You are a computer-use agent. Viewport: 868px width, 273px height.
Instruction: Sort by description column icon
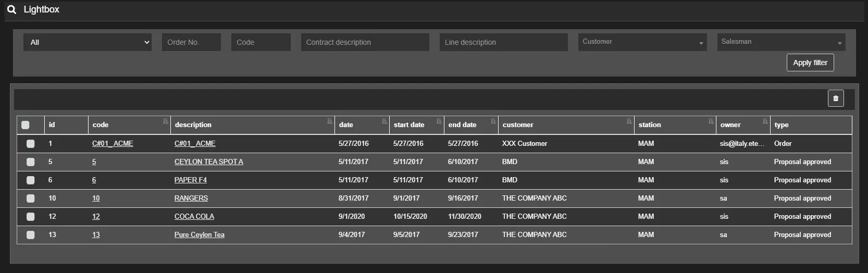click(x=329, y=121)
